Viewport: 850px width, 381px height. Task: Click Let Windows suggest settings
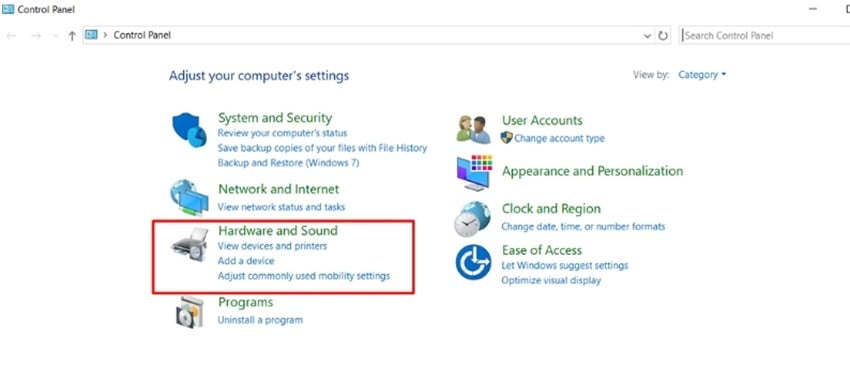[565, 266]
